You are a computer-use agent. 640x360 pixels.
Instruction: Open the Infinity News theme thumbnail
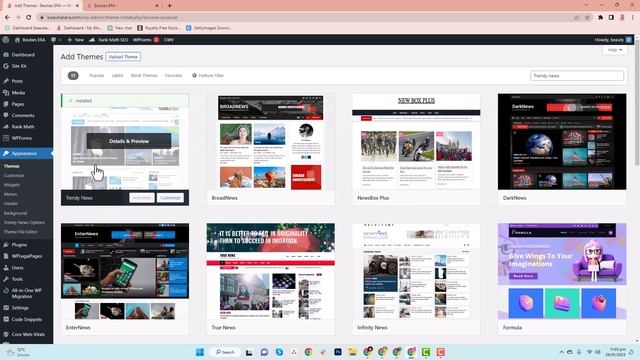point(416,271)
